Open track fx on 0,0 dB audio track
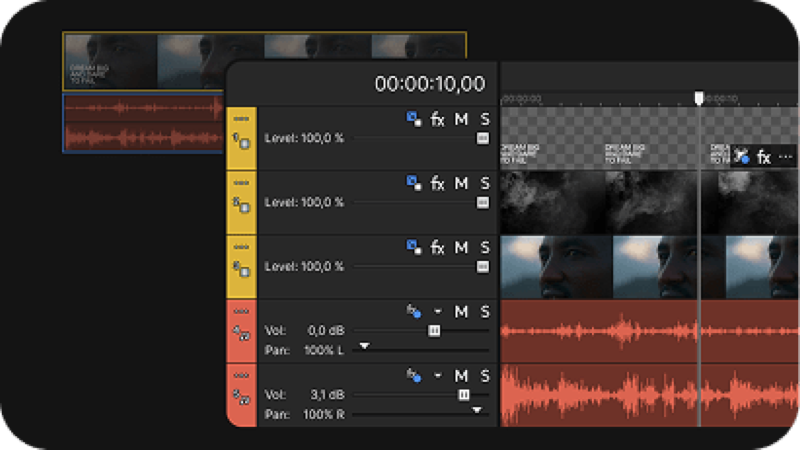Viewport: 800px width, 450px height. click(414, 311)
